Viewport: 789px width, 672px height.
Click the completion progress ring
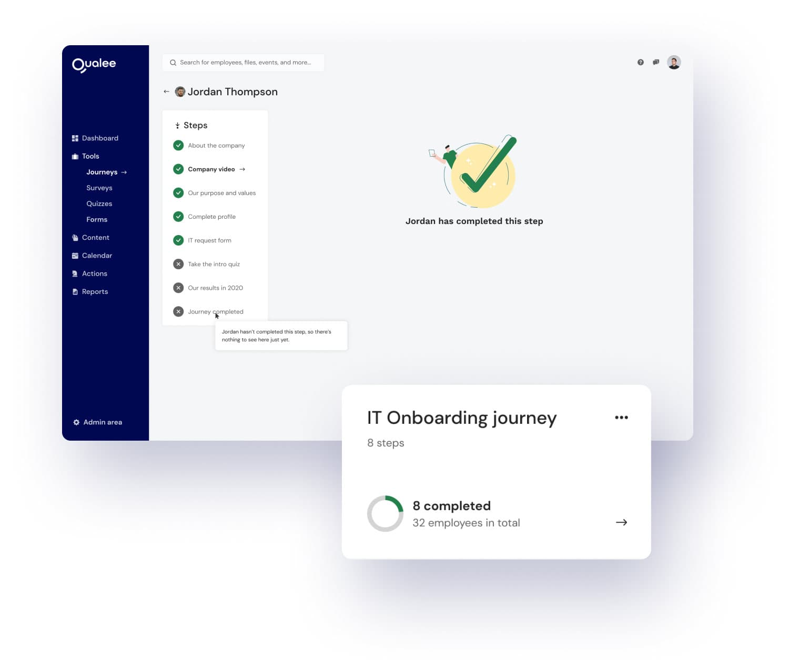click(x=385, y=514)
